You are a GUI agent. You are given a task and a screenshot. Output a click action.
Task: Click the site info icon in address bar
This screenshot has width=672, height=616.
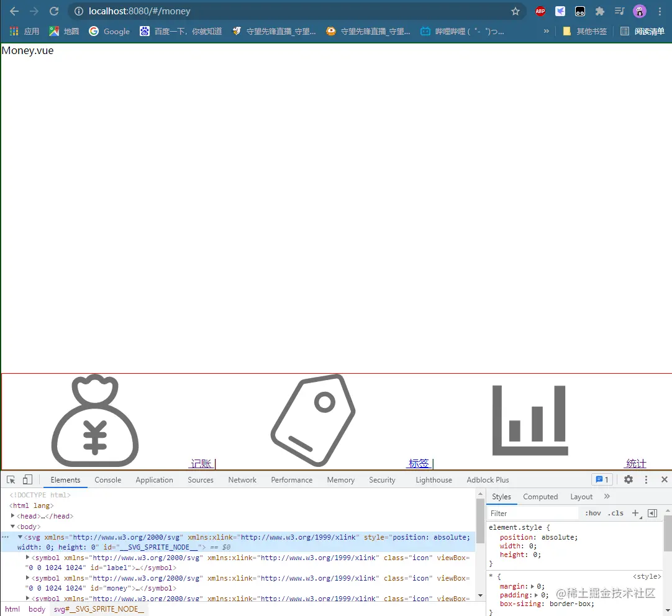click(79, 11)
